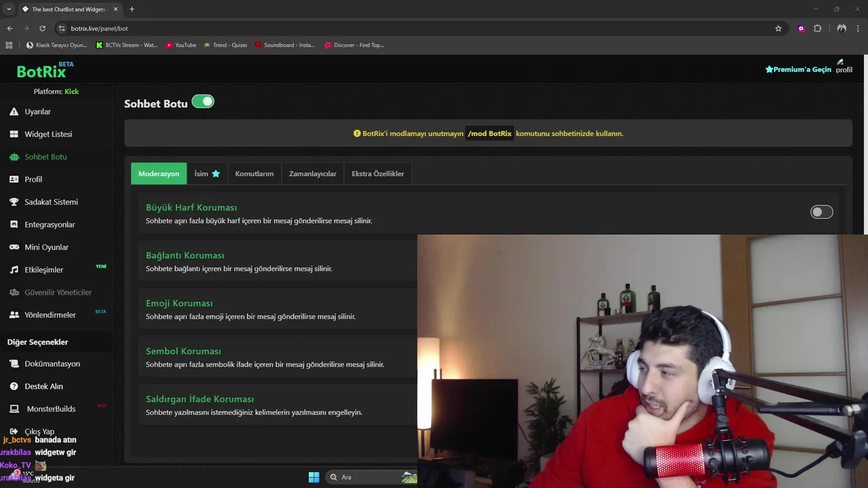Select the Sohbet Botu robot icon
Image resolution: width=868 pixels, height=488 pixels.
[14, 157]
